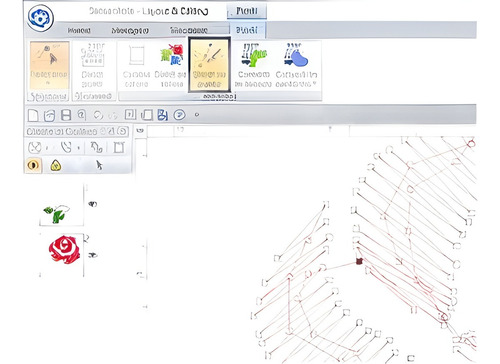This screenshot has width=500, height=364.
Task: Expand the arrow beside the phone-shaped tool
Action: (x=78, y=147)
